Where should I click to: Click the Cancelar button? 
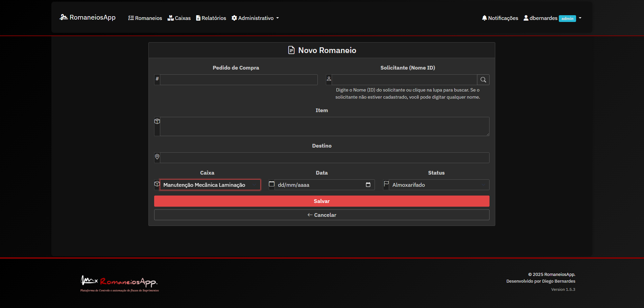321,215
